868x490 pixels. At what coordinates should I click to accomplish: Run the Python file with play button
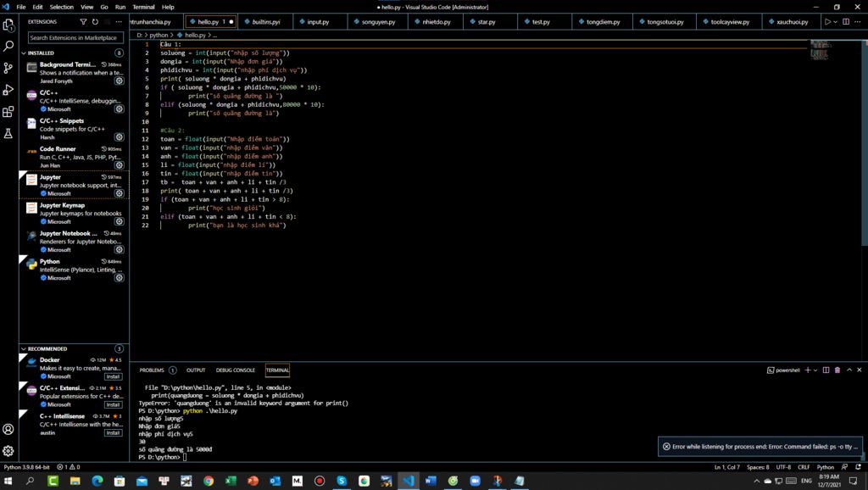(827, 21)
